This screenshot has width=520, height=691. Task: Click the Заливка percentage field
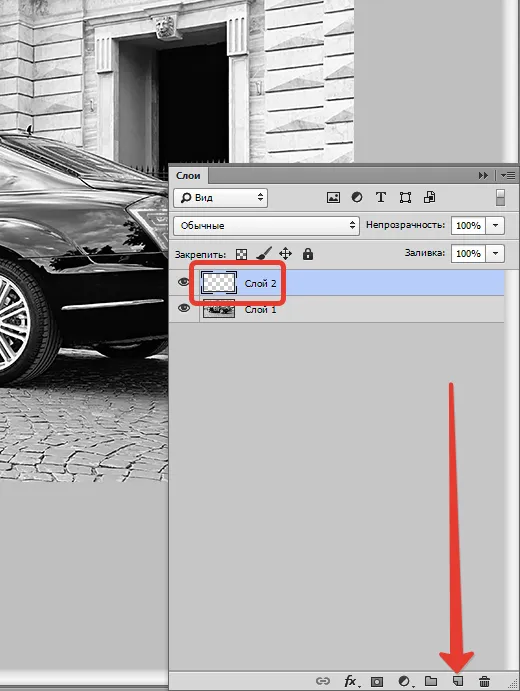(x=468, y=253)
